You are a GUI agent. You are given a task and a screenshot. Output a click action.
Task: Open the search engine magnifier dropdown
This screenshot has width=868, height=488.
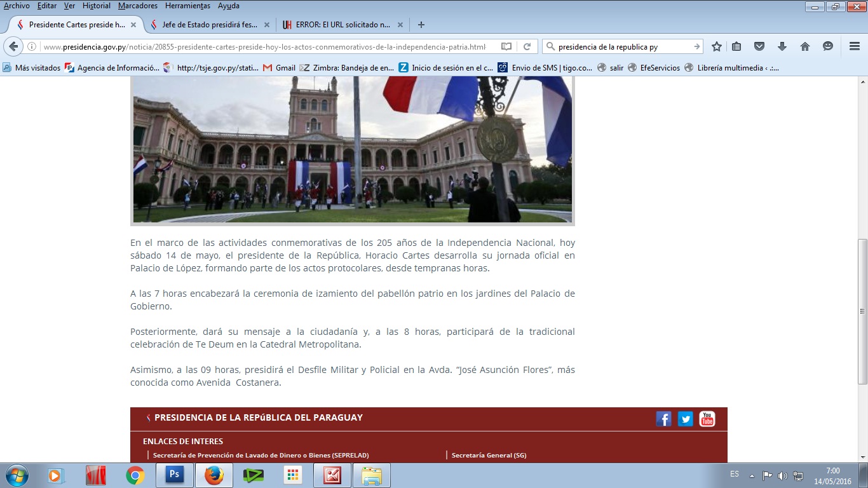tap(551, 46)
